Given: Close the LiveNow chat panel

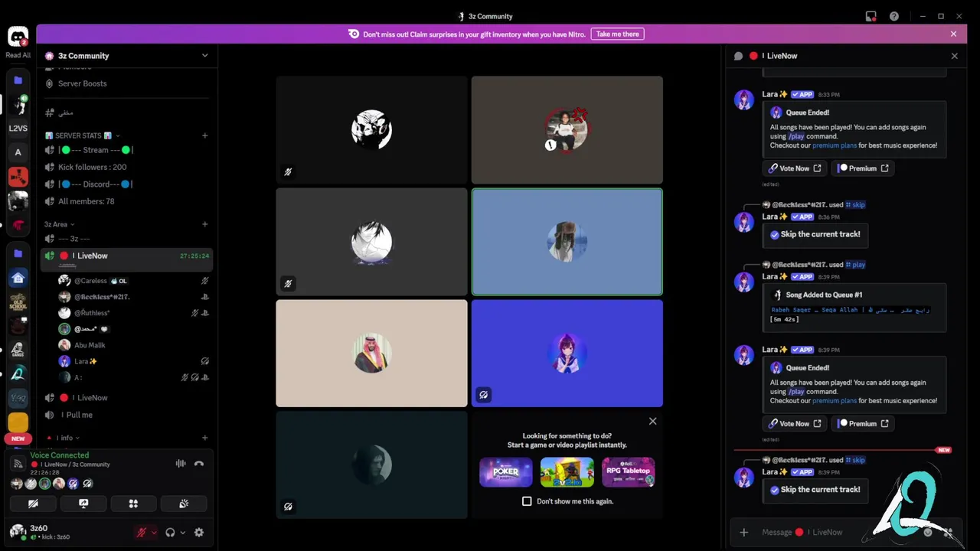Looking at the screenshot, I should click(x=954, y=56).
